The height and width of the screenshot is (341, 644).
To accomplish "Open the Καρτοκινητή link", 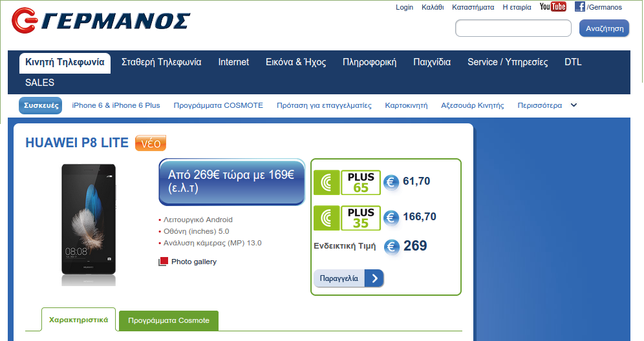I will tap(406, 105).
